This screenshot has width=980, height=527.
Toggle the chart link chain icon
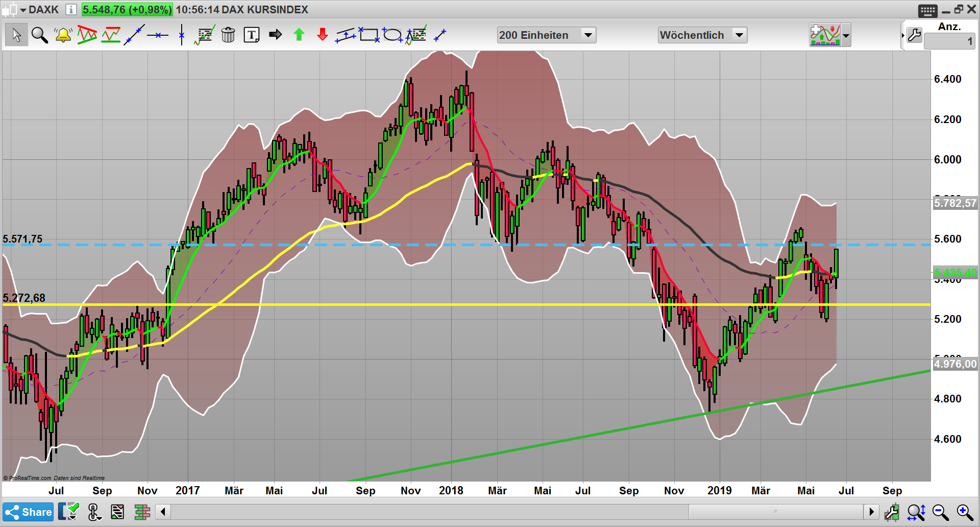pyautogui.click(x=94, y=512)
